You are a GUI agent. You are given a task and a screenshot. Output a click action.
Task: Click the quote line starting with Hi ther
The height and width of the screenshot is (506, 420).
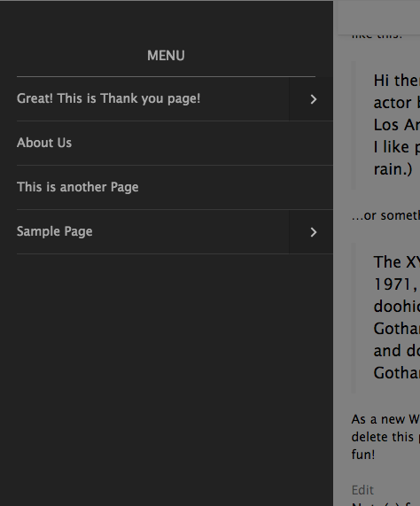396,81
